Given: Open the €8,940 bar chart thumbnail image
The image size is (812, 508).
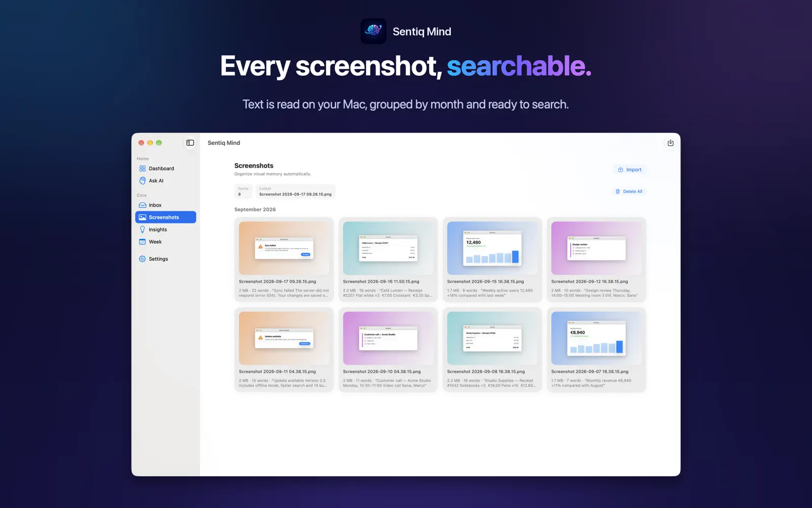Looking at the screenshot, I should 596,338.
